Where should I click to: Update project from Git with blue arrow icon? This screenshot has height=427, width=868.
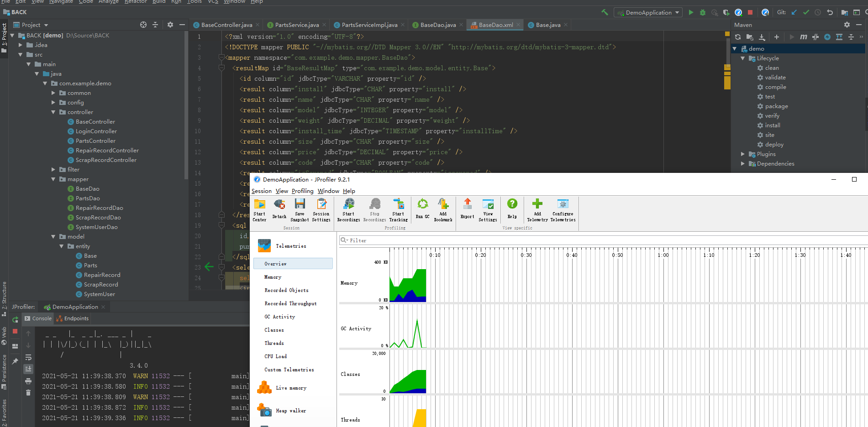[x=794, y=12]
